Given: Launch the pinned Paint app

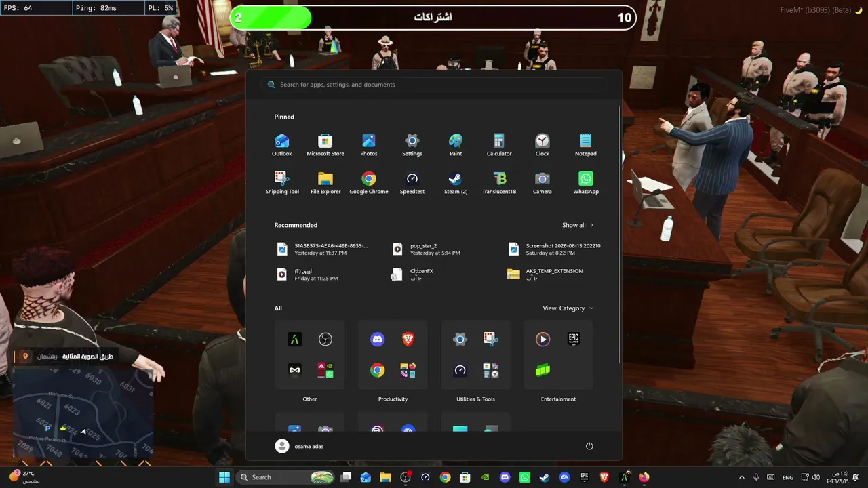Looking at the screenshot, I should pos(456,145).
